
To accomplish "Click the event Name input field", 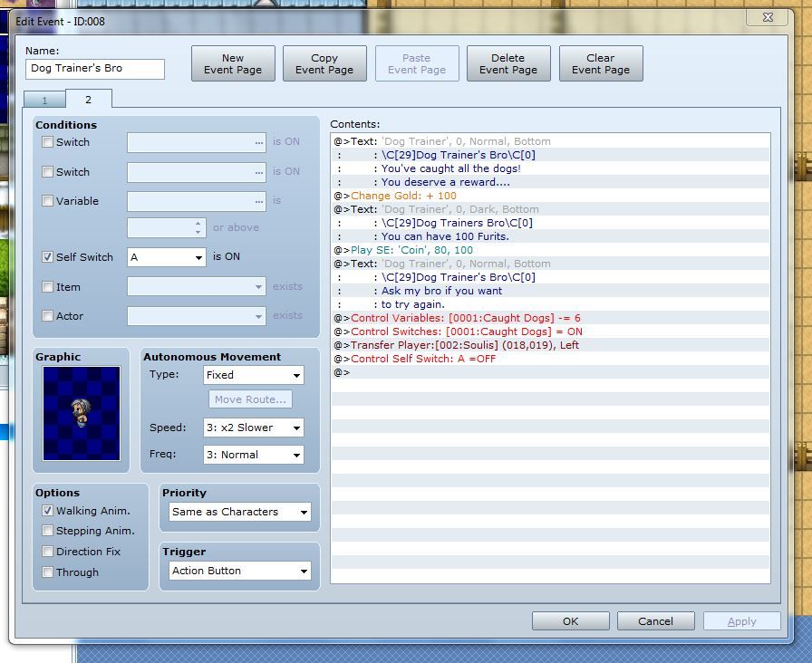I will pos(95,69).
